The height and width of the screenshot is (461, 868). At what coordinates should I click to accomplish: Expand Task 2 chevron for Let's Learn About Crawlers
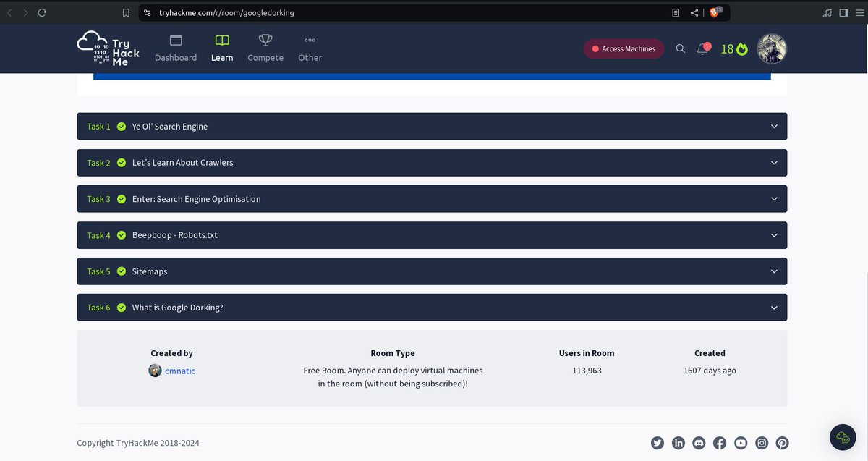[774, 163]
